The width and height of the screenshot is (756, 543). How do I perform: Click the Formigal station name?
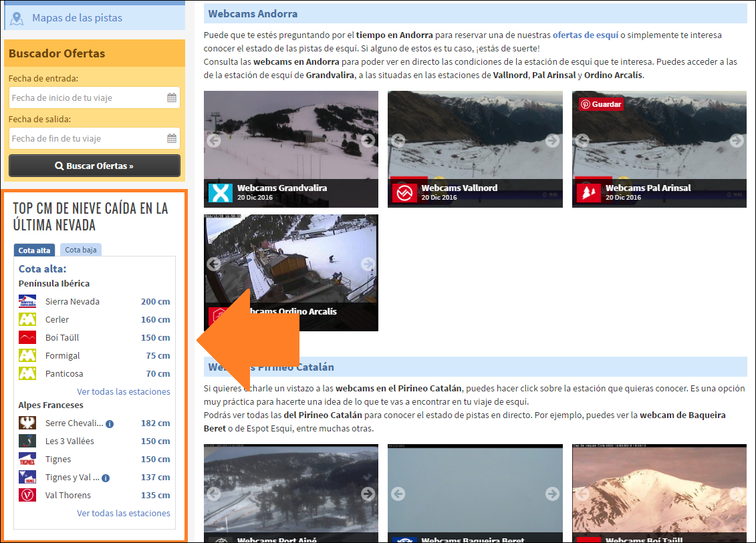pyautogui.click(x=63, y=356)
